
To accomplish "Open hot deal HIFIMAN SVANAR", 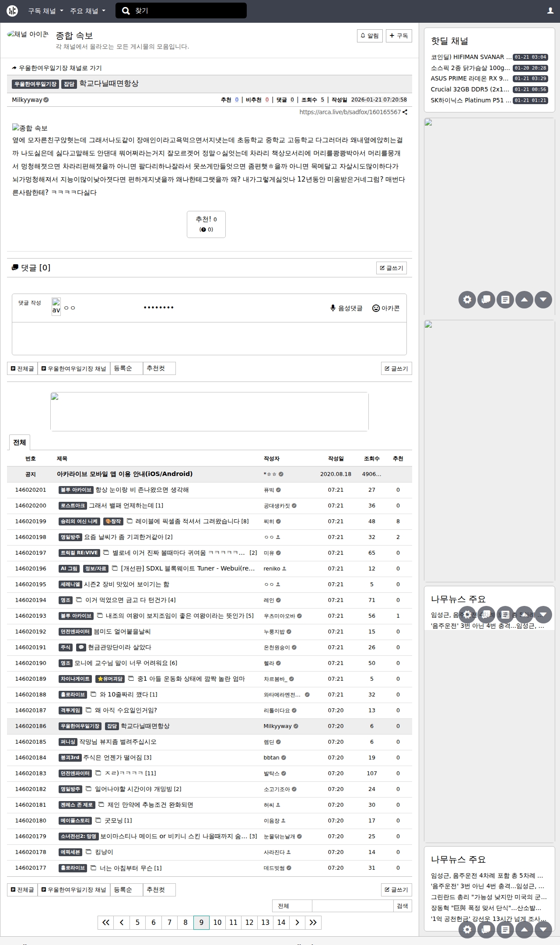I will tap(471, 57).
